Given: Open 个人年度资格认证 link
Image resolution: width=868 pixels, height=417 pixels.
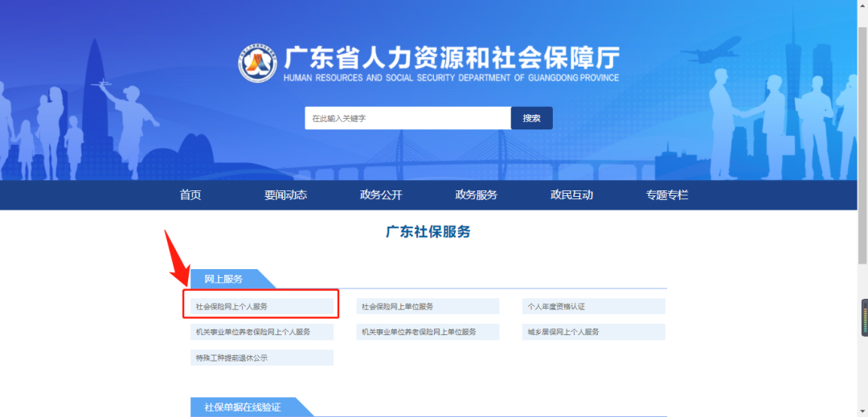Looking at the screenshot, I should 593,306.
